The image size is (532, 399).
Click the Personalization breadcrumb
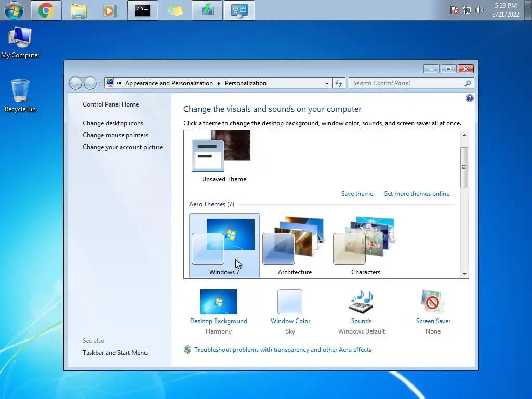[246, 83]
